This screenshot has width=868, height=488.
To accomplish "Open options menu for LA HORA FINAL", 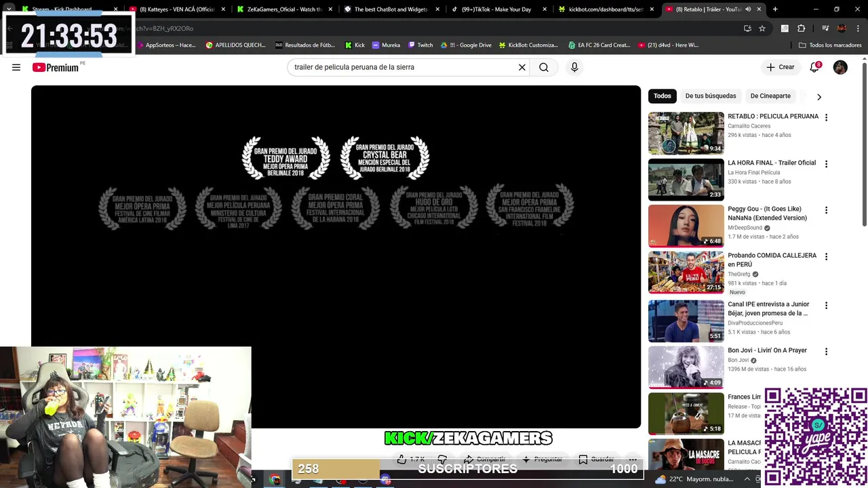I will pos(826,164).
